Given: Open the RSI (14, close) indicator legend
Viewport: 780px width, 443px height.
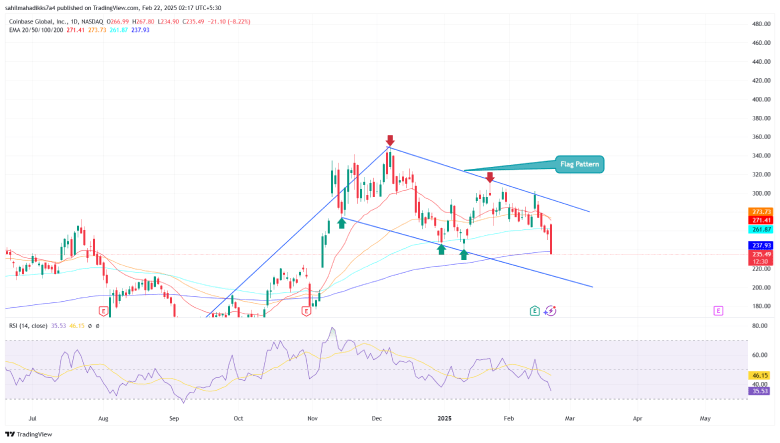Looking at the screenshot, I should (x=27, y=326).
